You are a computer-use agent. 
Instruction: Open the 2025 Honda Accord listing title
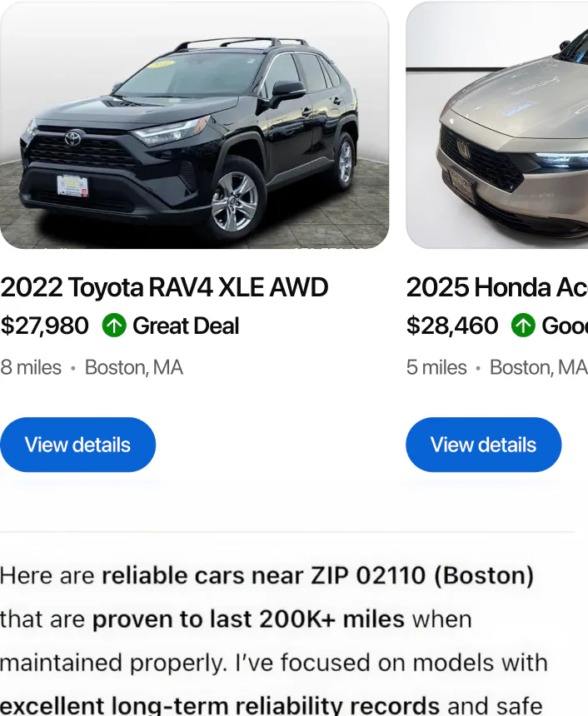click(496, 287)
